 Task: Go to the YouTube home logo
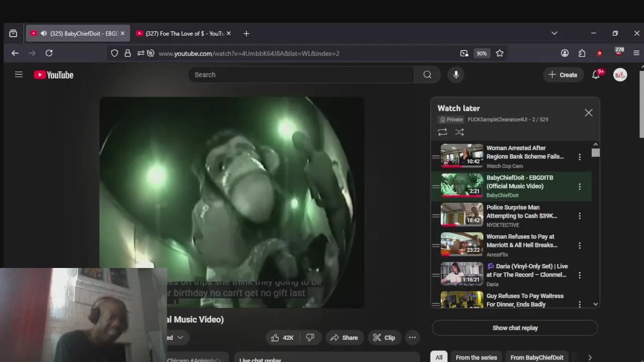coord(54,75)
